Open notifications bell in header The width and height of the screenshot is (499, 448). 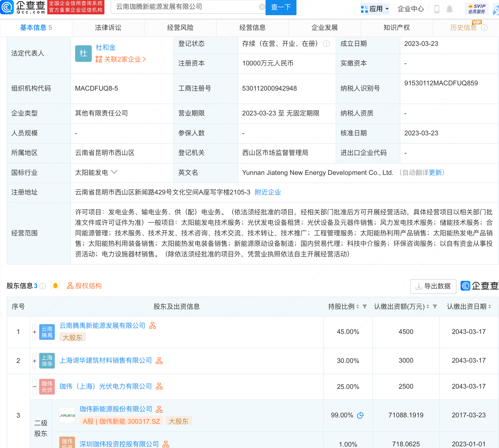(450, 9)
